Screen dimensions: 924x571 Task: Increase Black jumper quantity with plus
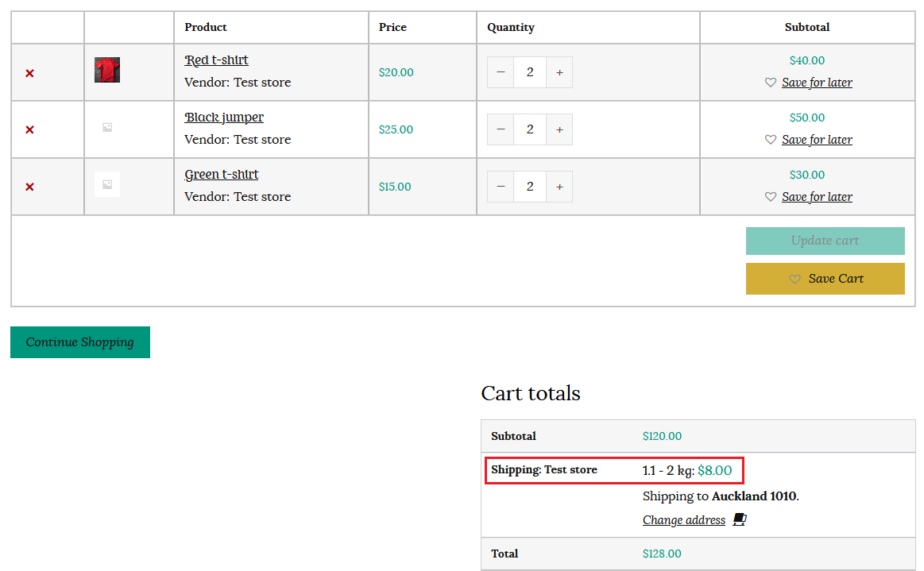point(559,129)
